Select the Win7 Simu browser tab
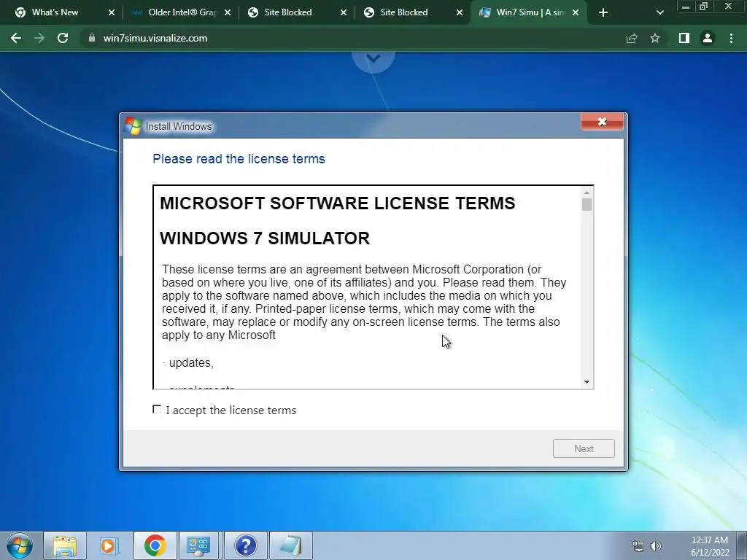 (530, 12)
